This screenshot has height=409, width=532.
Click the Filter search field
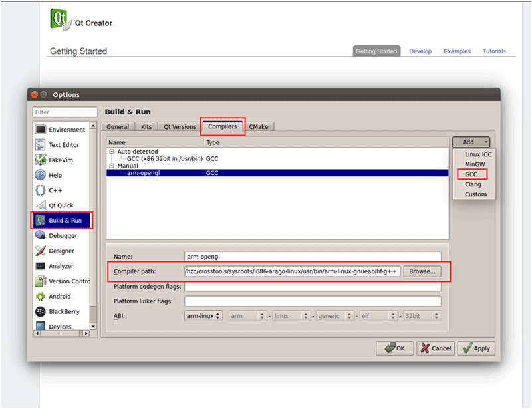pyautogui.click(x=65, y=112)
